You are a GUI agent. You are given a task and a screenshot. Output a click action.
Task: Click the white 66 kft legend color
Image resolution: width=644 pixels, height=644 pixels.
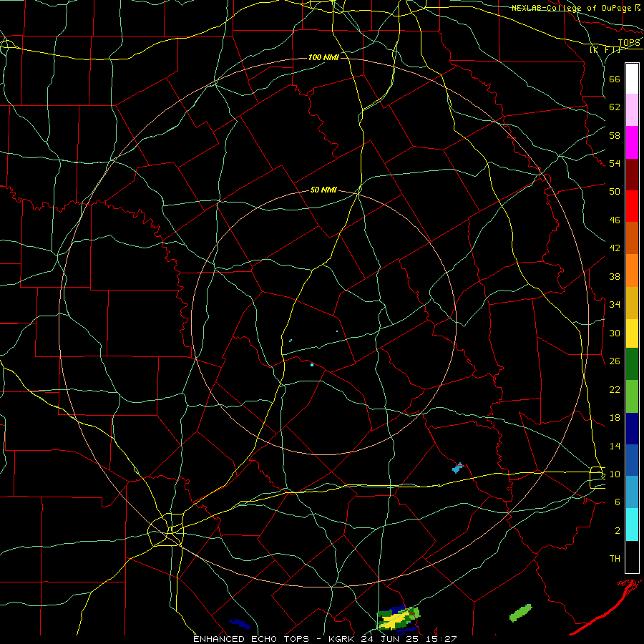(632, 79)
